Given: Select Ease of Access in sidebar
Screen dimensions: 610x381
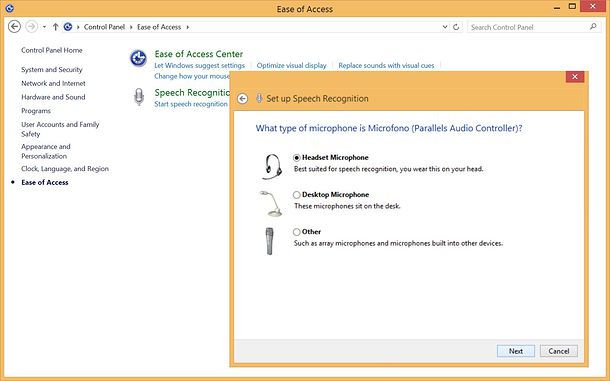Looking at the screenshot, I should [x=45, y=183].
